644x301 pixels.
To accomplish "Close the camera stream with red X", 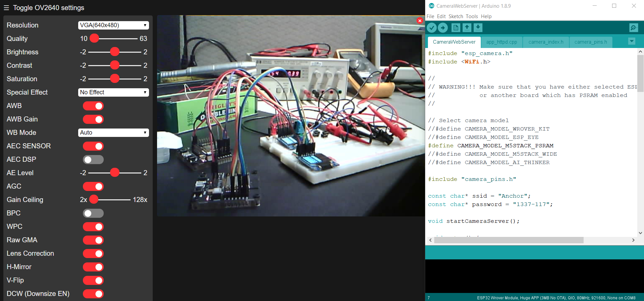I will point(419,21).
